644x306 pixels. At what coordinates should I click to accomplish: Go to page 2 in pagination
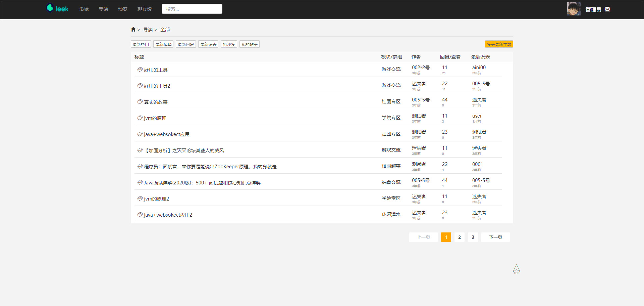(x=460, y=237)
